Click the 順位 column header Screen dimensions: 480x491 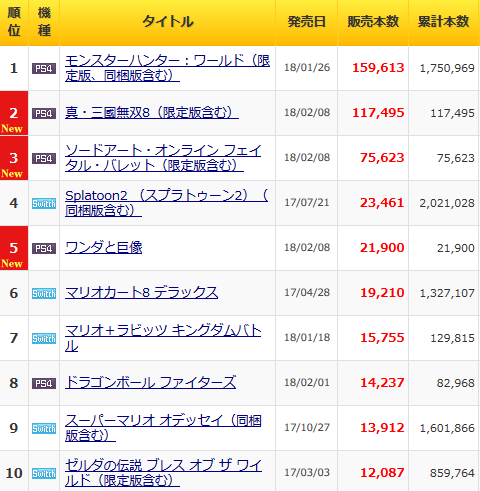pos(14,22)
